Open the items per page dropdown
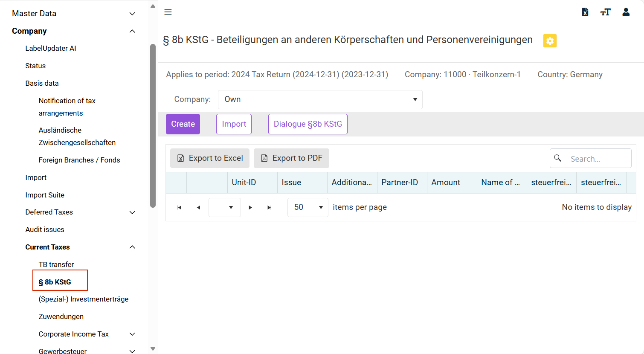The image size is (644, 354). [308, 207]
